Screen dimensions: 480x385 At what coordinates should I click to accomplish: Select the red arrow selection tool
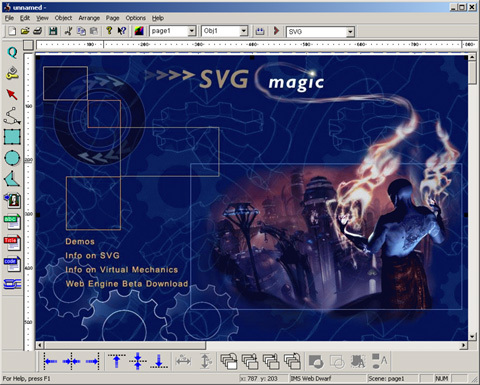pos(12,94)
